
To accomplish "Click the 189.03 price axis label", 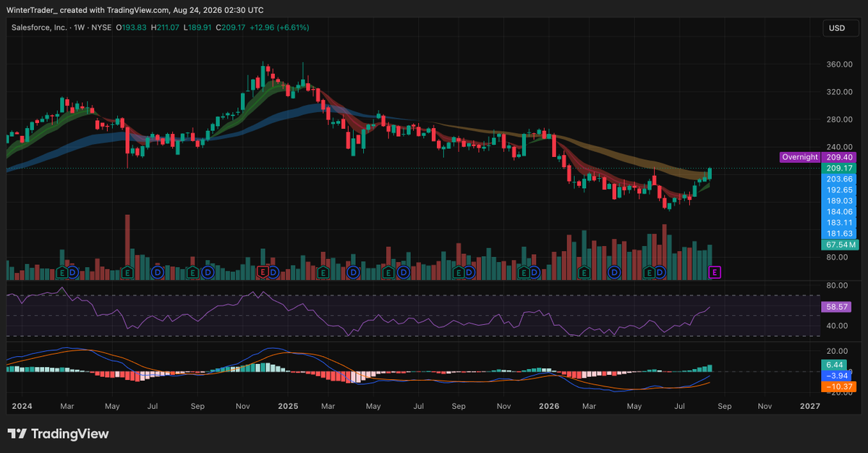I will click(x=840, y=200).
